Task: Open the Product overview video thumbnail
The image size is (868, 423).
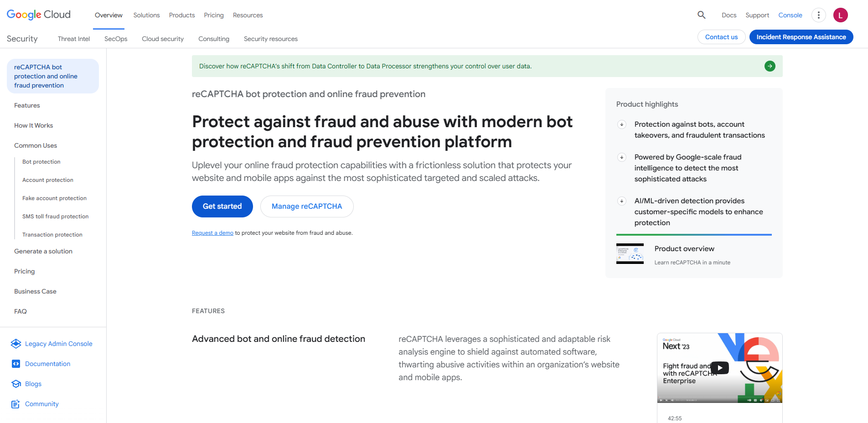Action: coord(630,254)
